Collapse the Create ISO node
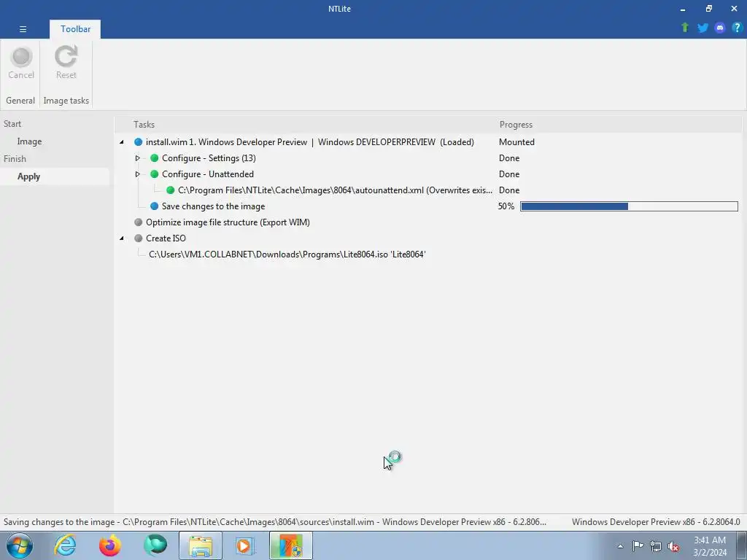The height and width of the screenshot is (560, 747). click(x=122, y=238)
